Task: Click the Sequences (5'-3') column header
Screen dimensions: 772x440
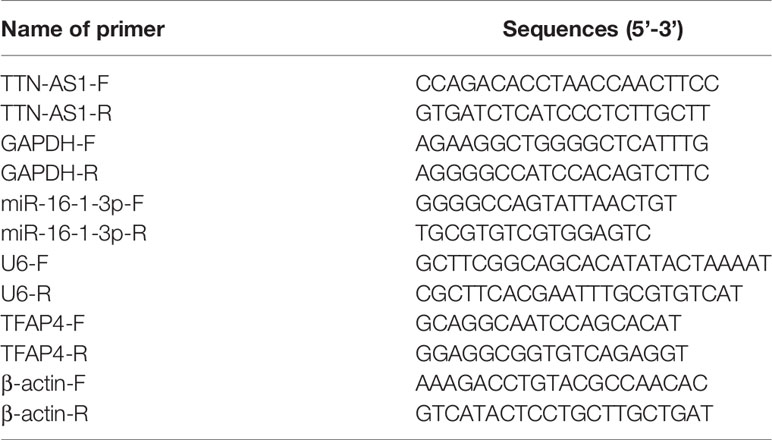Action: click(593, 29)
